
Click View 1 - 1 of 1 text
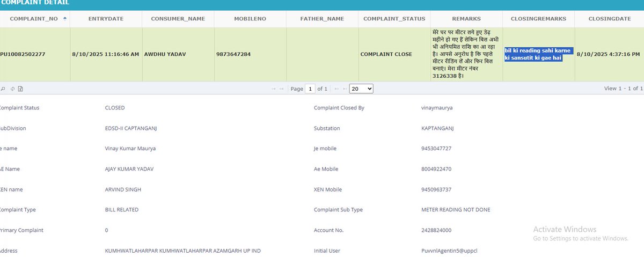point(623,89)
